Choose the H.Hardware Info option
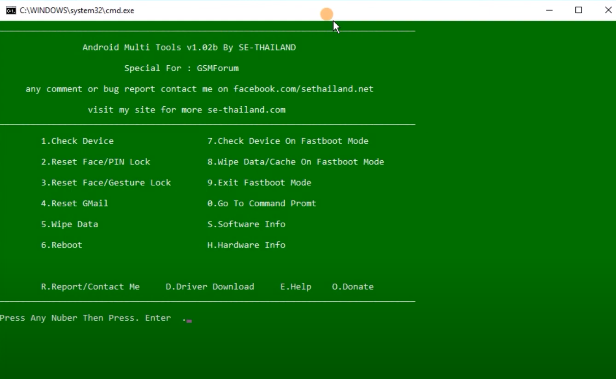The height and width of the screenshot is (379, 616). 246,245
